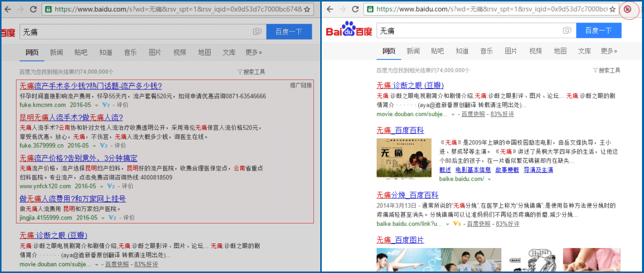Click the 故事梗概 sublink
The image size is (644, 273).
[x=507, y=170]
